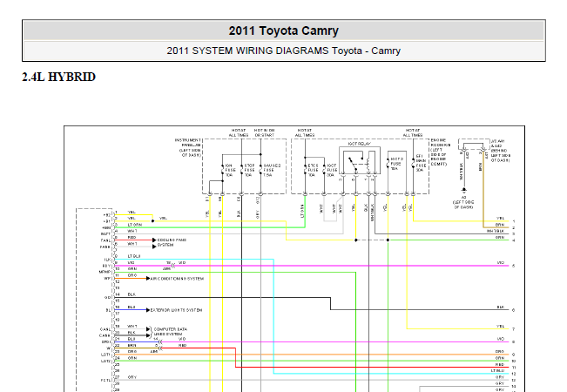Image resolution: width=567 pixels, height=392 pixels.
Task: Click the 'LT GRN' label at pin 3
Action: (134, 225)
